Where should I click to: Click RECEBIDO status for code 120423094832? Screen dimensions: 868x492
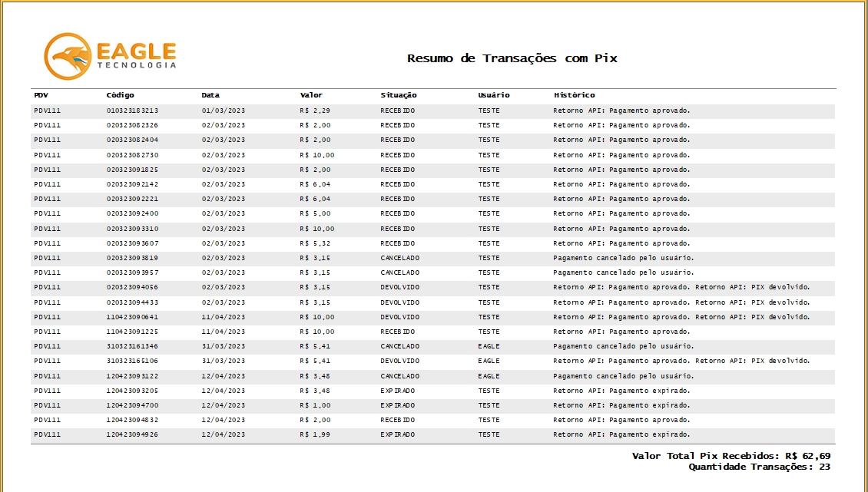[x=397, y=420]
